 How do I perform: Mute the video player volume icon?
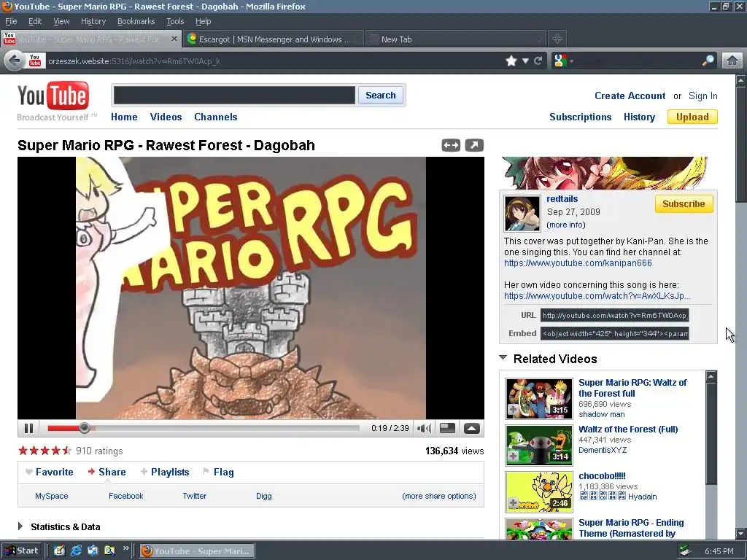(x=424, y=428)
